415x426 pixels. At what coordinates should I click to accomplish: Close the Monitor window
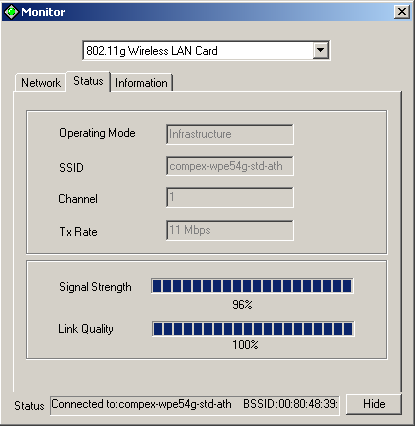pos(402,12)
